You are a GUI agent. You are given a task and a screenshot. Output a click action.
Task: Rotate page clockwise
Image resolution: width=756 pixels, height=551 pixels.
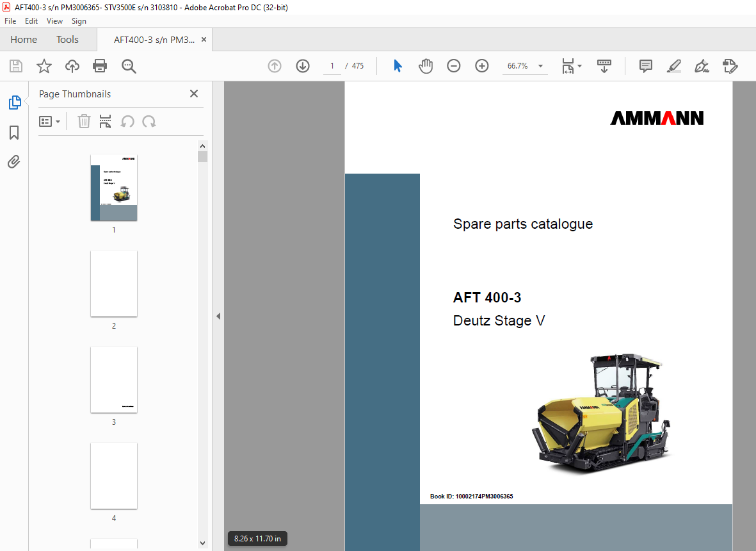[x=149, y=122]
